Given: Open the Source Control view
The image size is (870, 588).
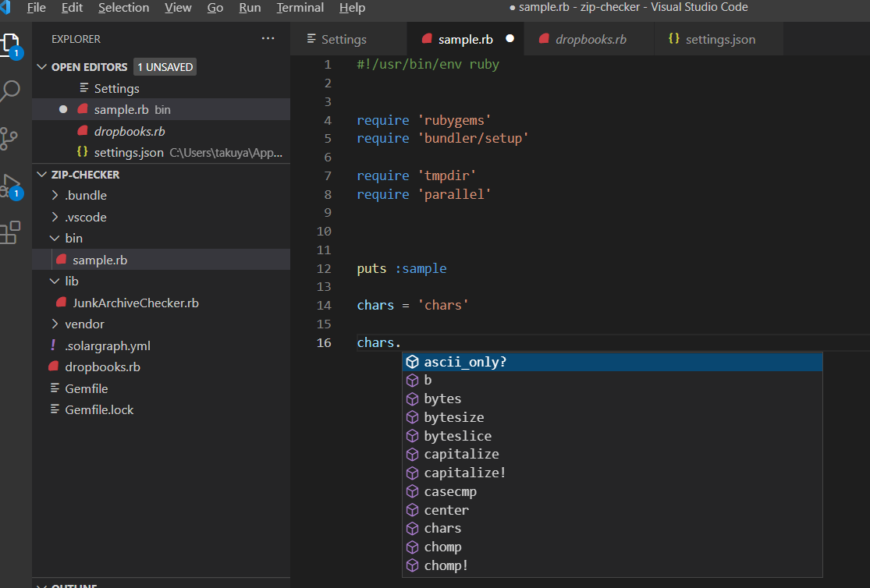Looking at the screenshot, I should [9, 139].
